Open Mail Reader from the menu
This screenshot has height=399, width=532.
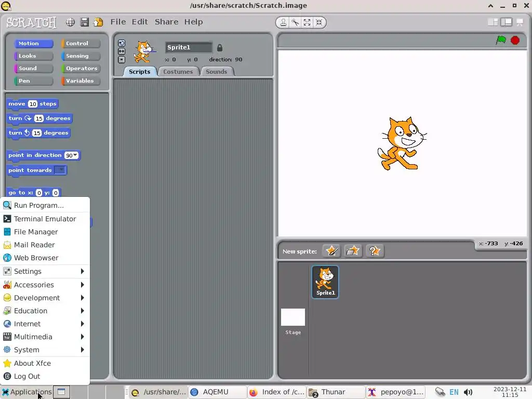tap(45, 245)
